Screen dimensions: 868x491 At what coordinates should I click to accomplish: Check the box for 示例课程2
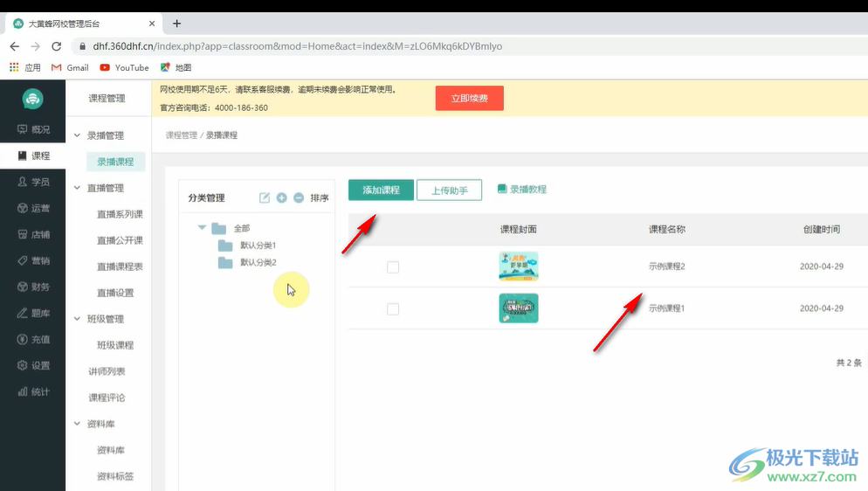(393, 267)
